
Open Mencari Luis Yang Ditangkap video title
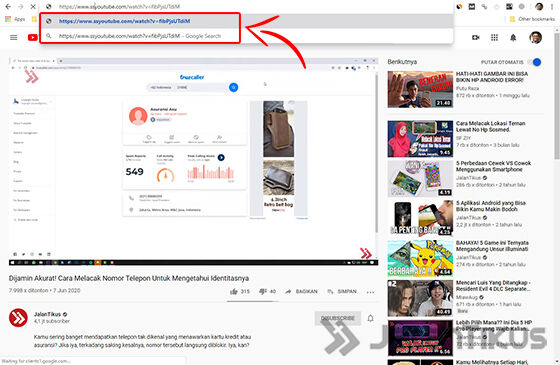click(x=493, y=286)
